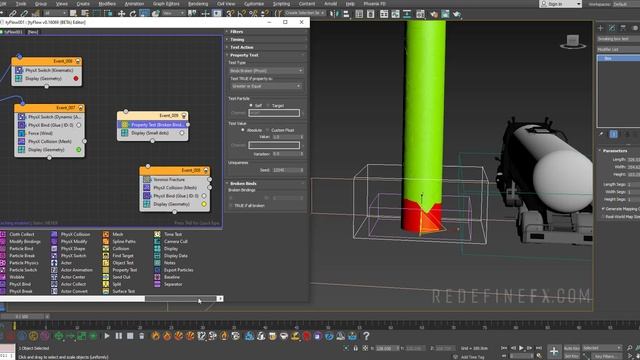This screenshot has width=640, height=360.
Task: Collapse the Property Test rollout
Action: point(266,55)
